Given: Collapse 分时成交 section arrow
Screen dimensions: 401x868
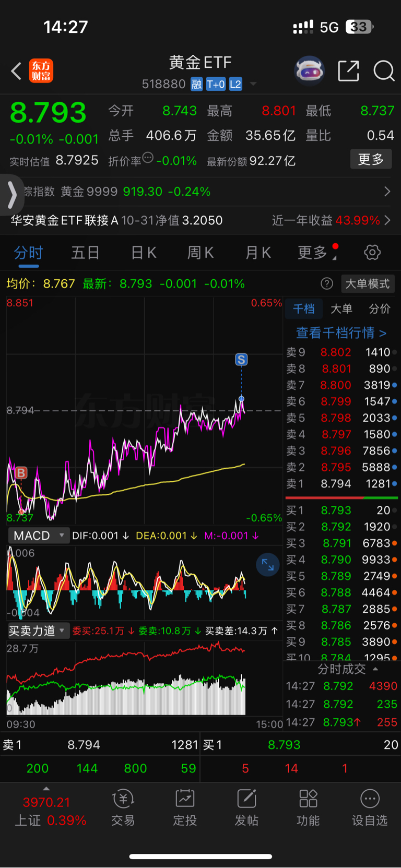Looking at the screenshot, I should (375, 669).
